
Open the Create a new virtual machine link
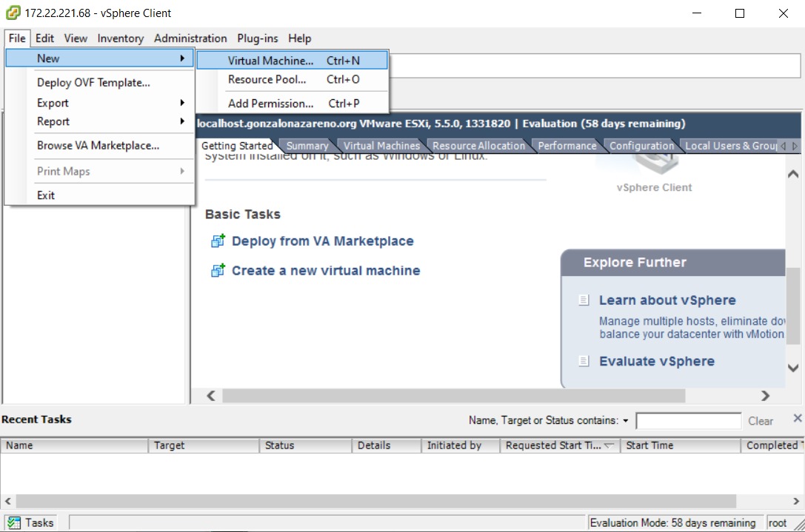[x=326, y=271]
